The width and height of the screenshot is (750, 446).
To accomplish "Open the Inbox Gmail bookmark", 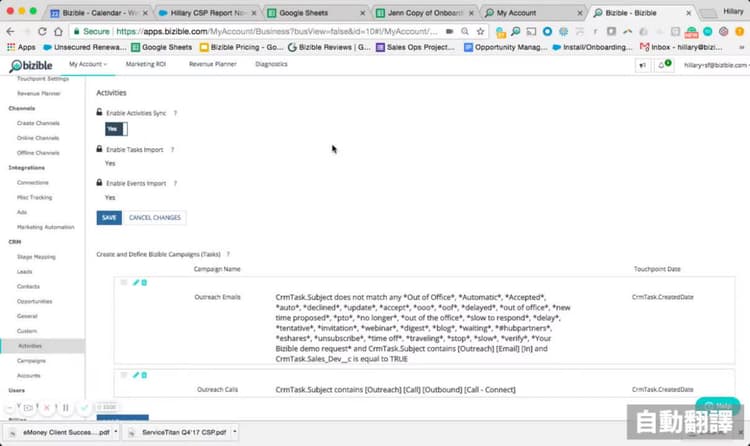I will [681, 47].
